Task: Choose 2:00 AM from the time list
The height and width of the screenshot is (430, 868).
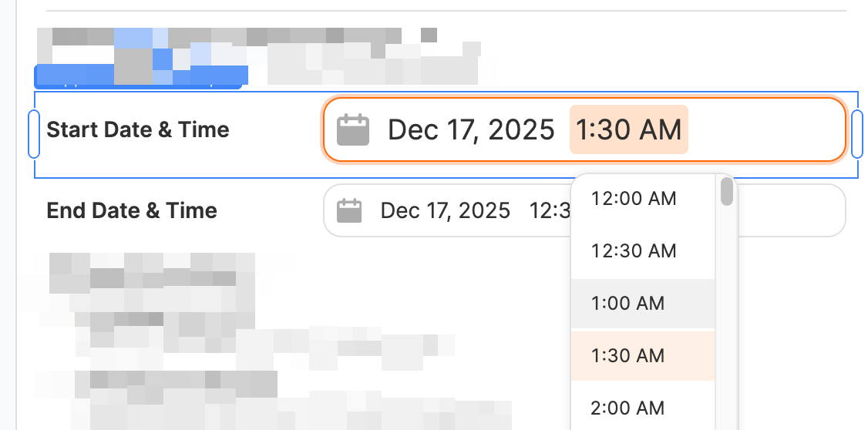Action: (x=627, y=408)
